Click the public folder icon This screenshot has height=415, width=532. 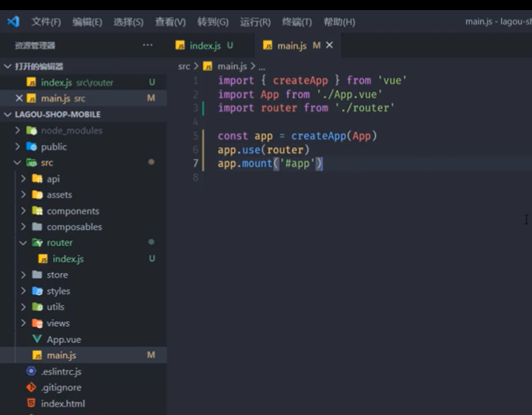pos(32,147)
